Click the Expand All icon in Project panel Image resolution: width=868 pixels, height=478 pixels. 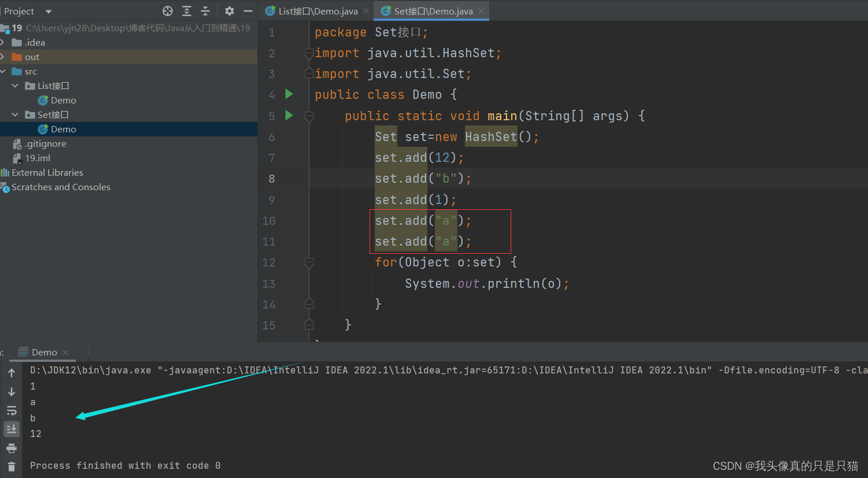click(187, 11)
